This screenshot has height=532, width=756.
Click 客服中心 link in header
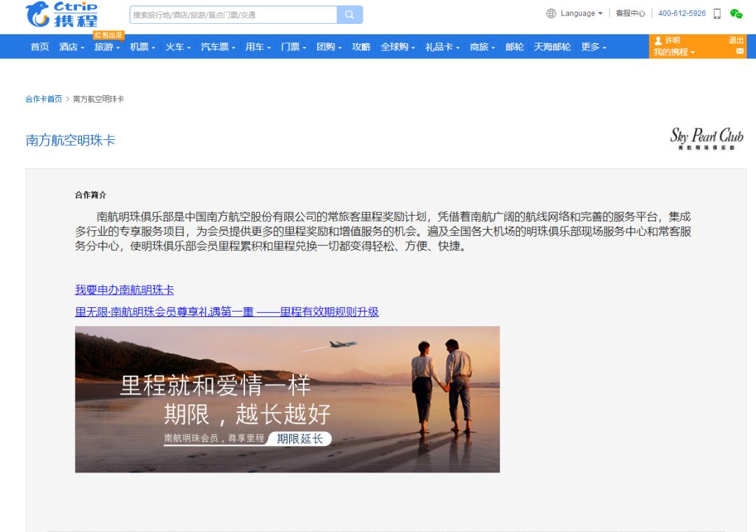[630, 13]
